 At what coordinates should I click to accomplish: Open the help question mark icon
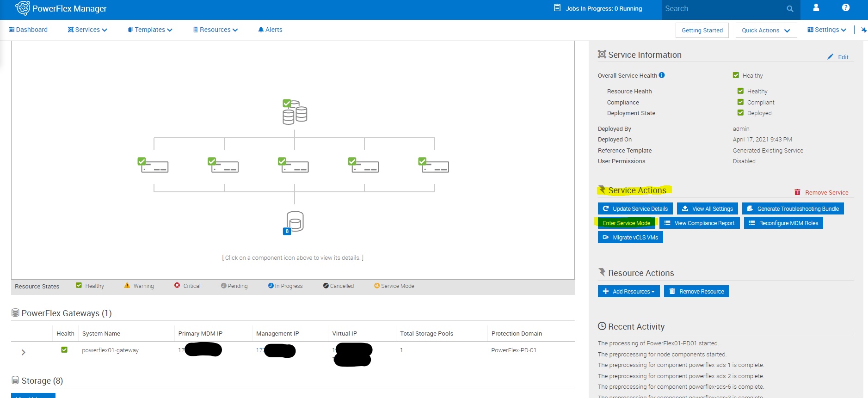click(x=845, y=8)
